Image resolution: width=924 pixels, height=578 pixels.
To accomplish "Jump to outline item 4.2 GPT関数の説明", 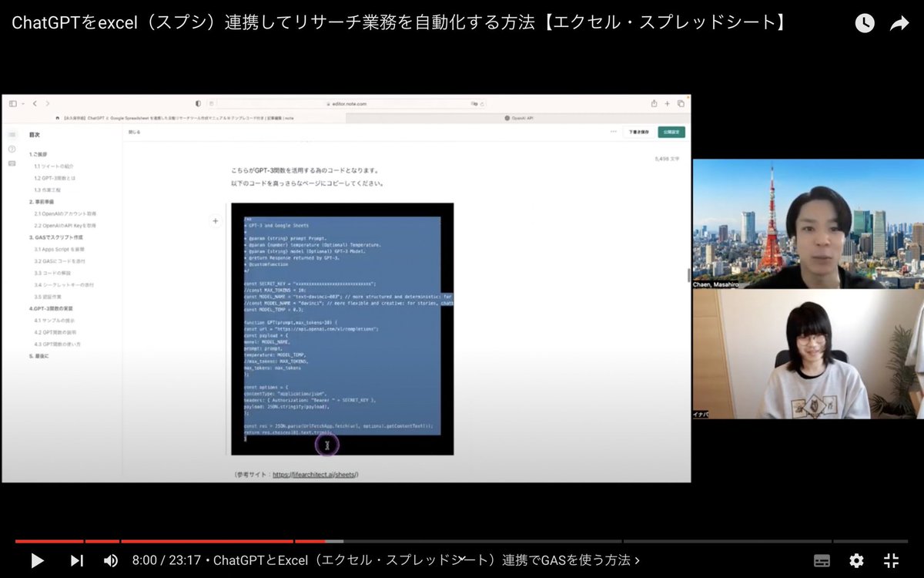I will coord(55,332).
